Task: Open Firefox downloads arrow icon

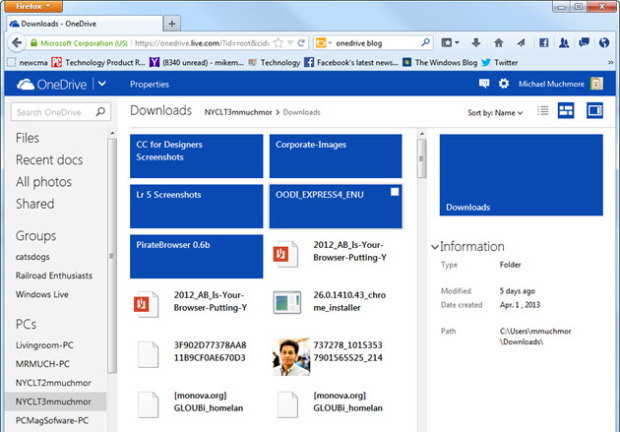Action: (476, 43)
